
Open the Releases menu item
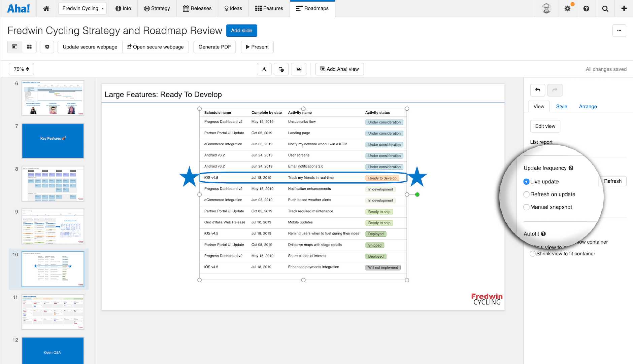(x=197, y=8)
